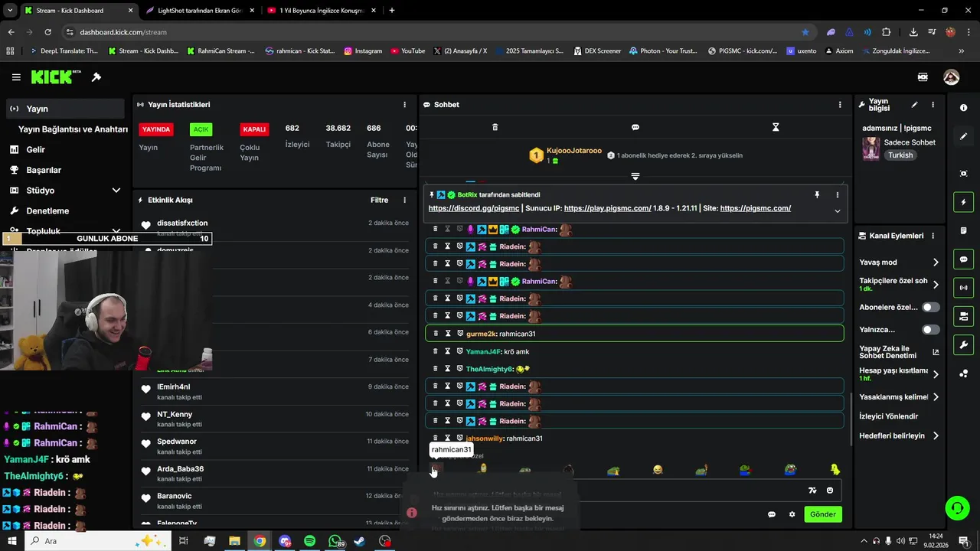Open the moderator hammer icon next to Kick logo
This screenshot has width=980, height=551.
(96, 77)
